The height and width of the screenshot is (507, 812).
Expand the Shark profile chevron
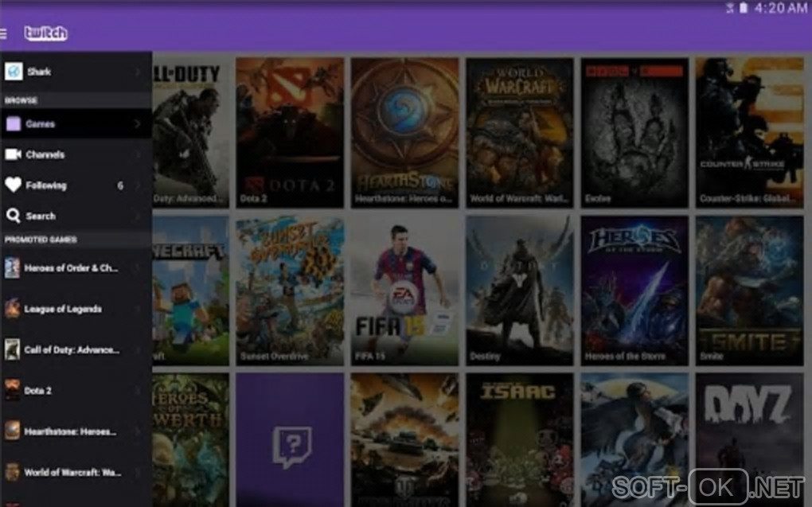pyautogui.click(x=138, y=72)
